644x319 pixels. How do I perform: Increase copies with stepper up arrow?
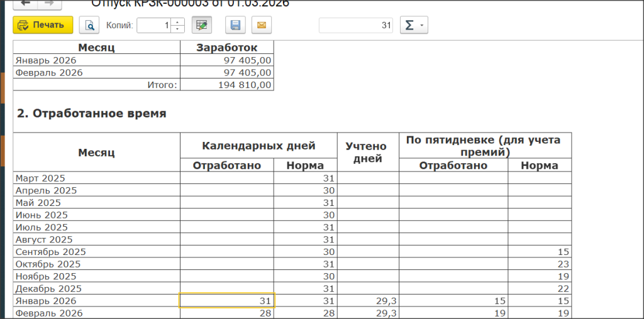[x=177, y=21]
